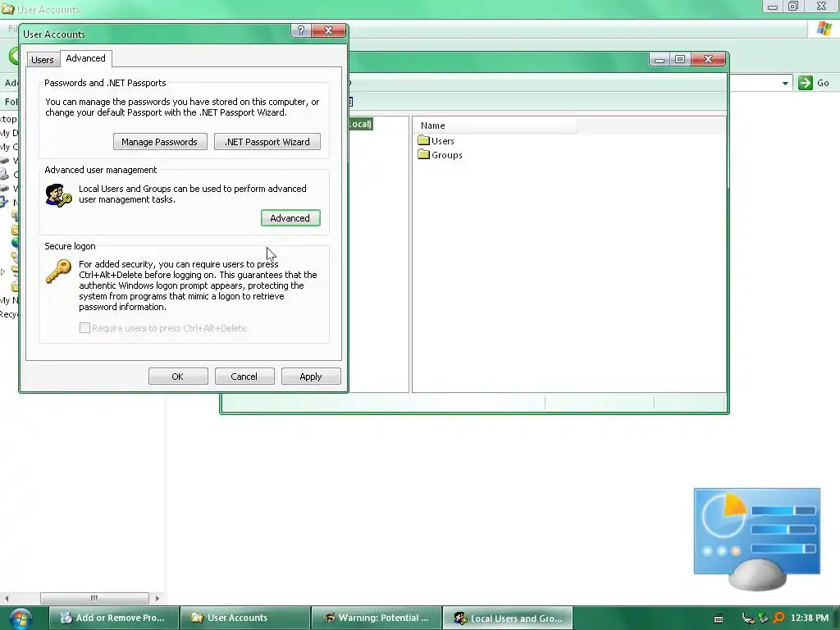Expand the collapsed node in the Folders pane
Viewport: 840px width, 630px height.
[x=3, y=272]
